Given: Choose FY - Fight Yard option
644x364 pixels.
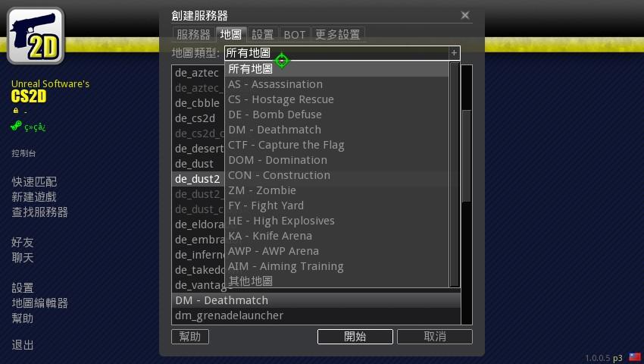Looking at the screenshot, I should [x=337, y=206].
